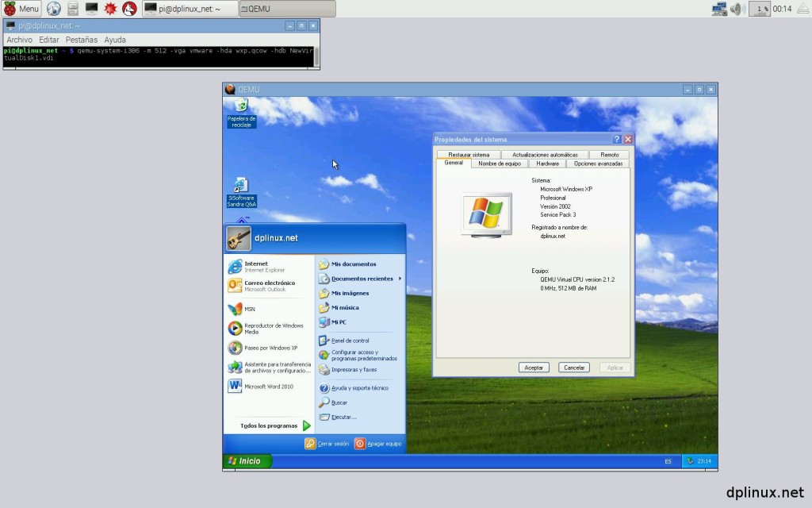Viewport: 812px width, 508px height.
Task: Open Panel de control
Action: coord(350,341)
